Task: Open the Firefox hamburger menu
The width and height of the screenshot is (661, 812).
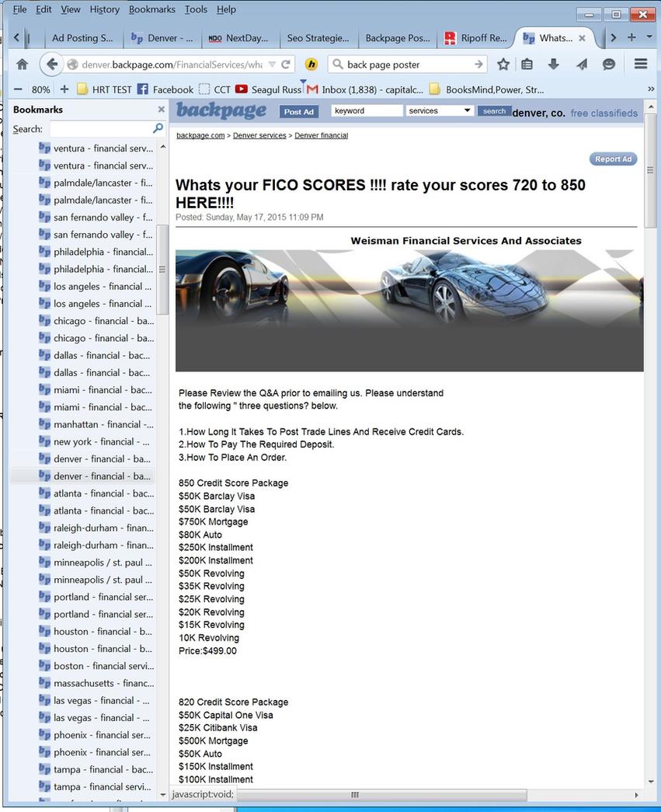Action: click(641, 64)
